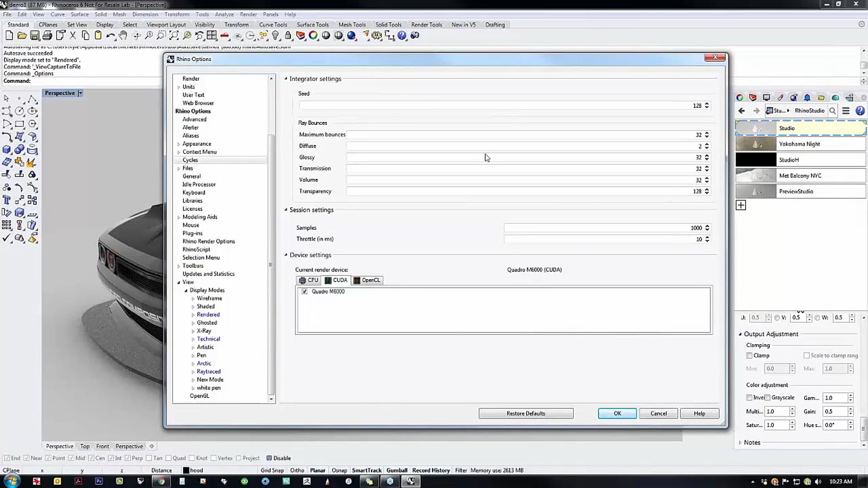Collapse the Integrator settings section
868x488 pixels.
[x=286, y=78]
